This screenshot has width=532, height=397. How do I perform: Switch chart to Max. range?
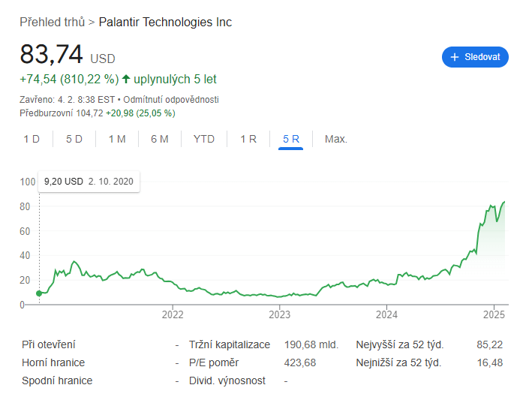click(336, 139)
